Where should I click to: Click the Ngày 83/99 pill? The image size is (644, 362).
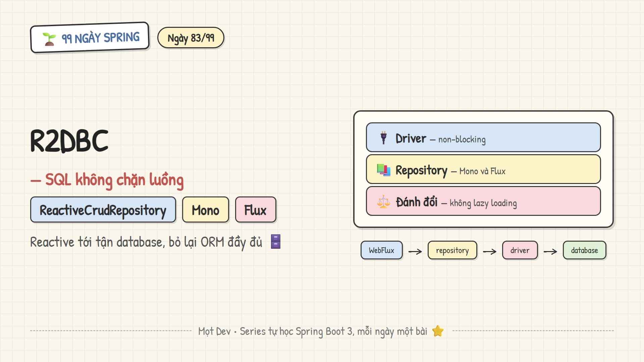click(191, 38)
